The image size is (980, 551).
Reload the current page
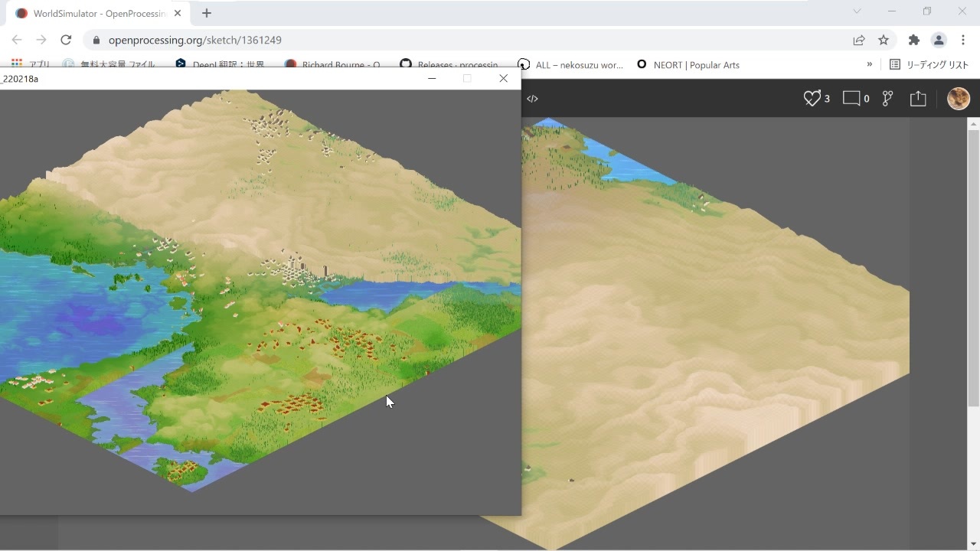tap(66, 40)
